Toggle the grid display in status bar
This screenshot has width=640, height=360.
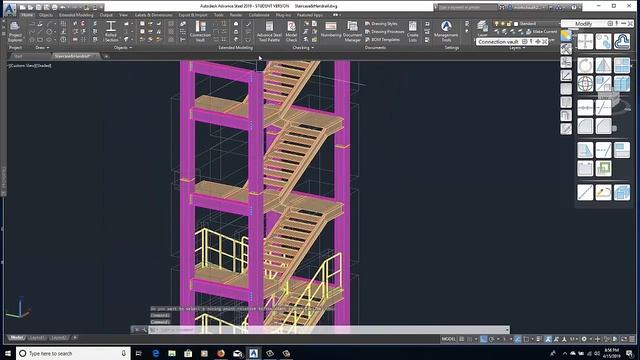pos(462,339)
